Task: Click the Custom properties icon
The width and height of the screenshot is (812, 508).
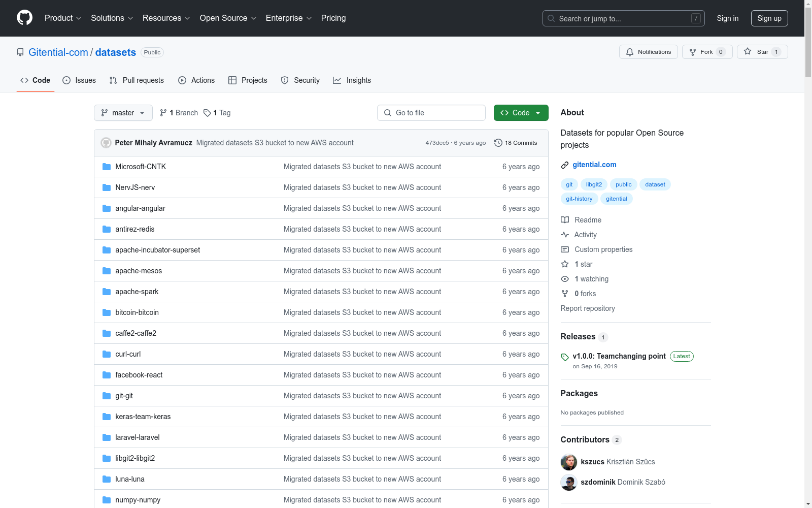Action: point(565,249)
